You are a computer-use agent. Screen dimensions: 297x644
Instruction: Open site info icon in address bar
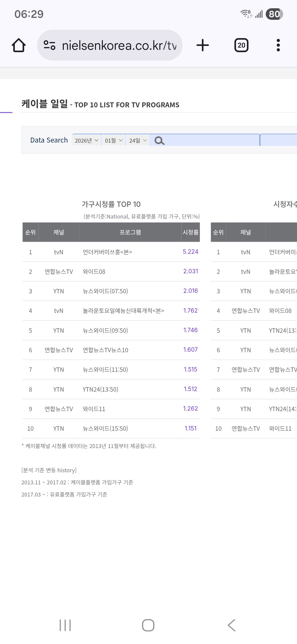pos(50,45)
